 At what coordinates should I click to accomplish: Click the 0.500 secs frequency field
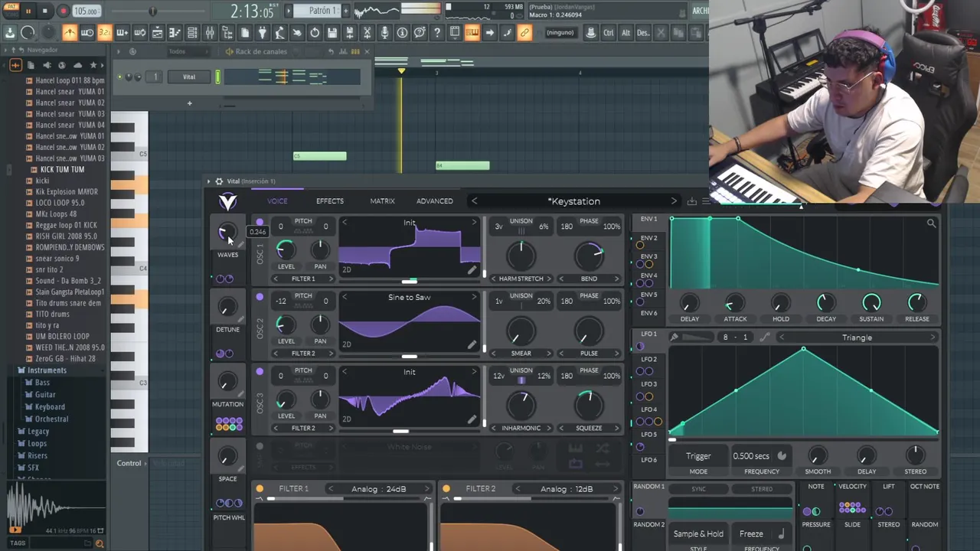[752, 456]
